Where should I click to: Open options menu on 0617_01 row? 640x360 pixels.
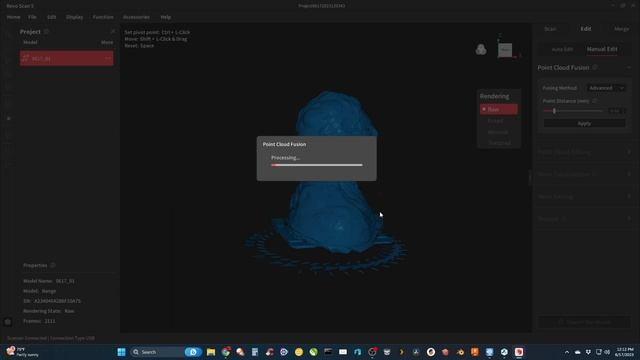click(108, 58)
